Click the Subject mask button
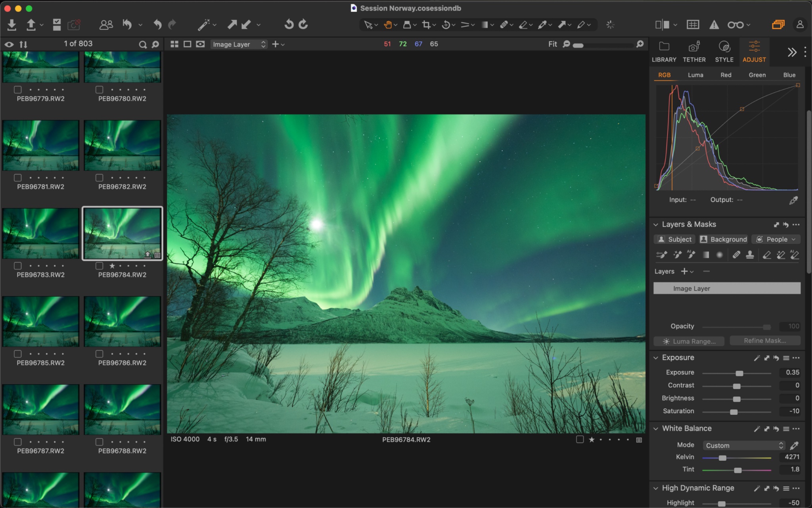Image resolution: width=812 pixels, height=508 pixels. click(674, 239)
